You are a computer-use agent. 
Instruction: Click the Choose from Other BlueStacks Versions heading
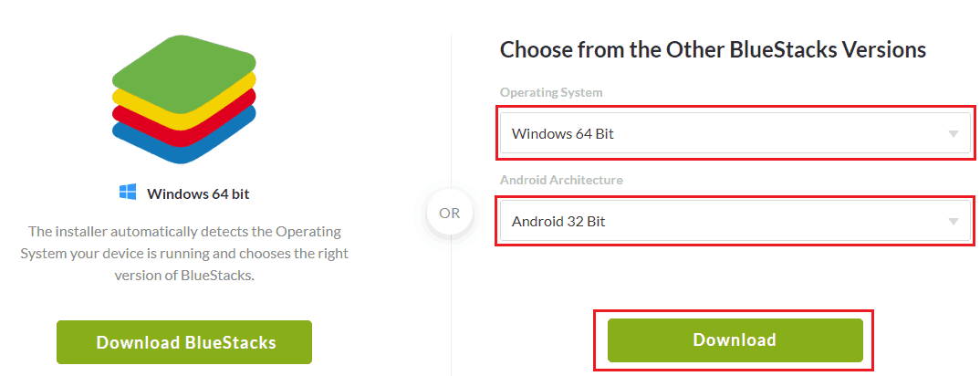[714, 50]
